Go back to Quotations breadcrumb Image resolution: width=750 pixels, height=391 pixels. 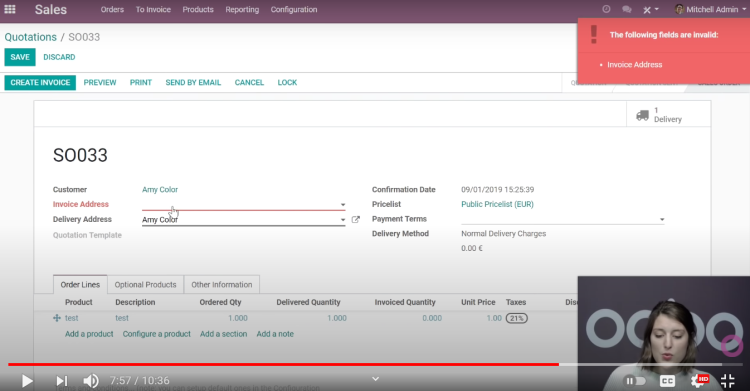tap(31, 37)
